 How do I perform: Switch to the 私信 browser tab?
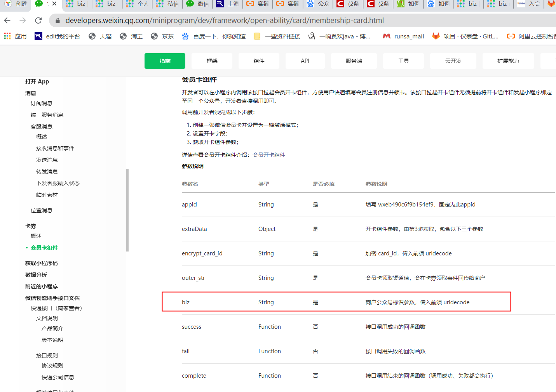click(167, 4)
